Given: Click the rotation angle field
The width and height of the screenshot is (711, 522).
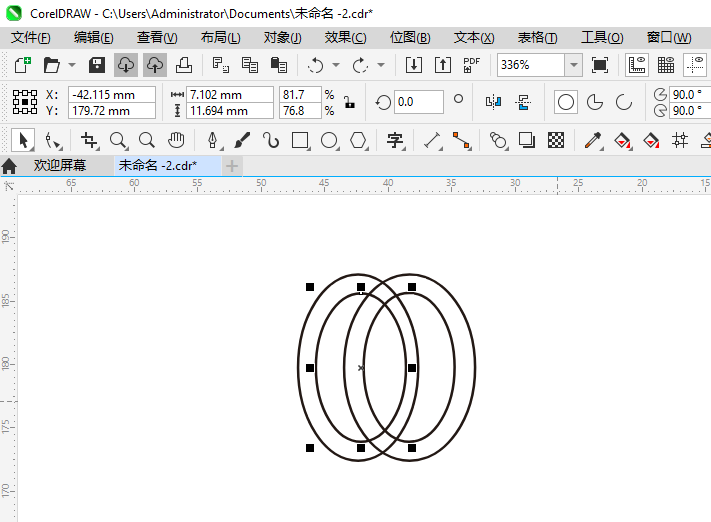Looking at the screenshot, I should click(419, 102).
